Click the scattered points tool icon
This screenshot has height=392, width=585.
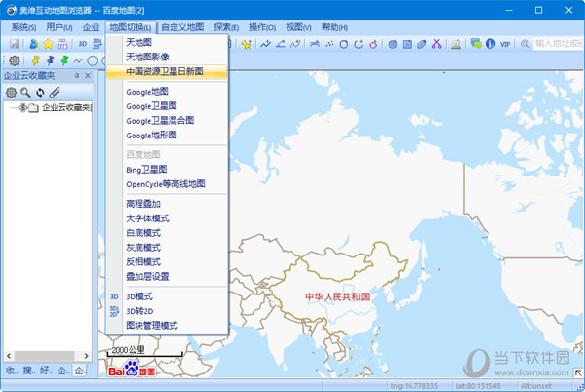click(x=330, y=44)
